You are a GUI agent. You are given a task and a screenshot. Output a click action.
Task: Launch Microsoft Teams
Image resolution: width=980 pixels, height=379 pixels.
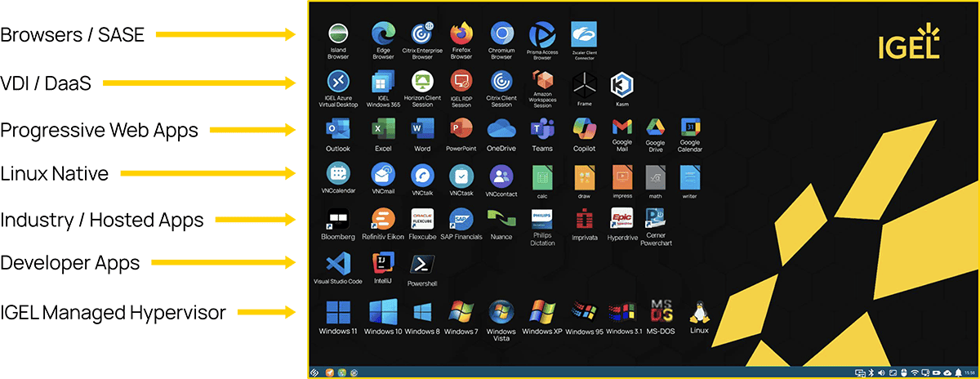(542, 130)
